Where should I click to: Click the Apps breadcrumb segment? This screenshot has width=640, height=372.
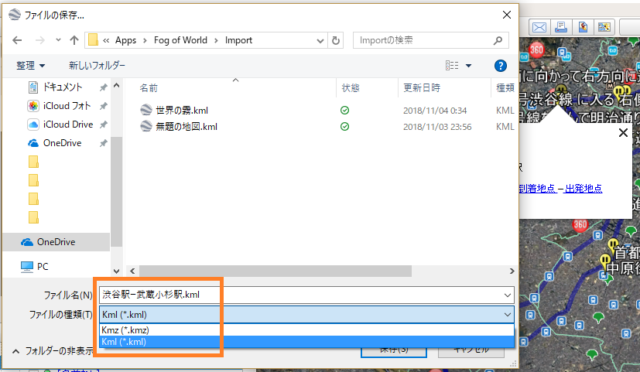click(x=125, y=40)
